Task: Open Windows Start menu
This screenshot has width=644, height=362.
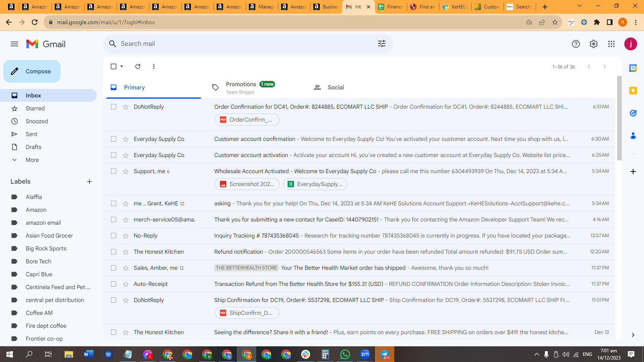Action: pyautogui.click(x=10, y=354)
